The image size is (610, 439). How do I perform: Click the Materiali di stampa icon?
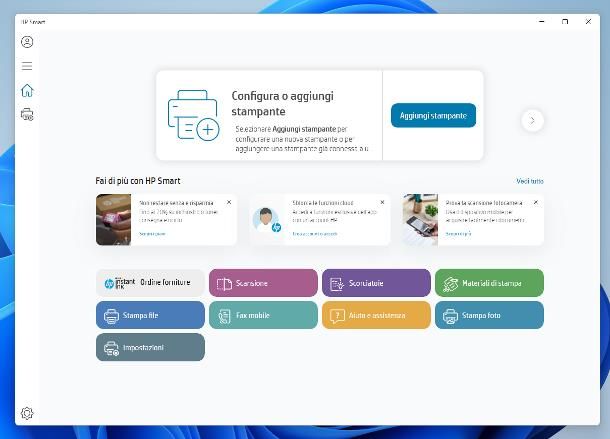point(450,284)
